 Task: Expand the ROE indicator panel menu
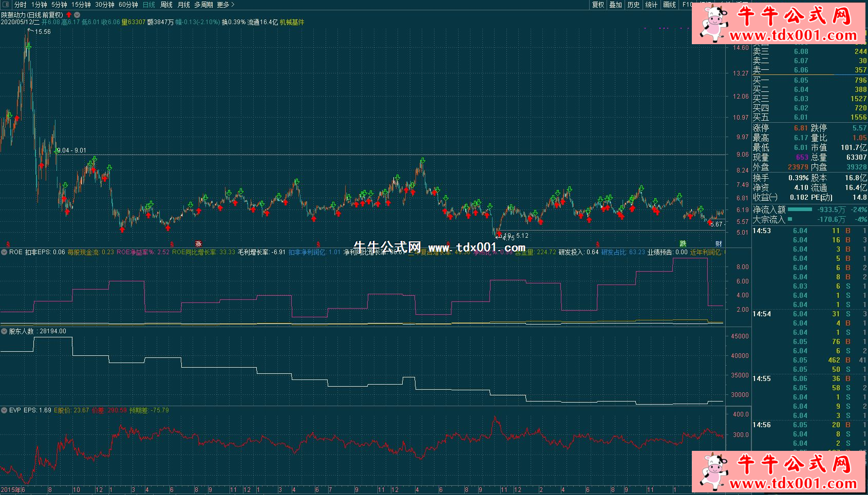pos(4,252)
